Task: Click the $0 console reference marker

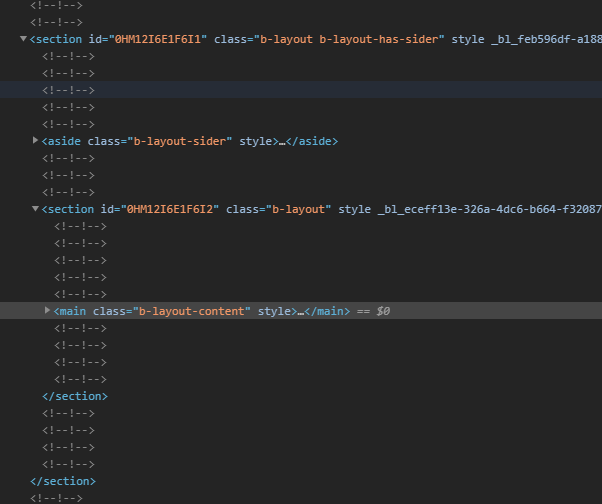Action: click(x=383, y=311)
